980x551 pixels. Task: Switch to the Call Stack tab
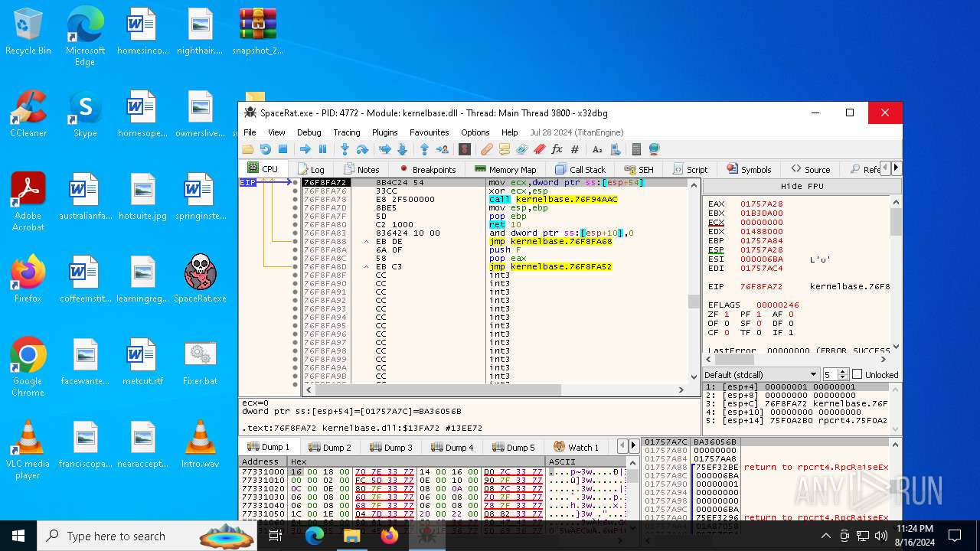pyautogui.click(x=580, y=169)
